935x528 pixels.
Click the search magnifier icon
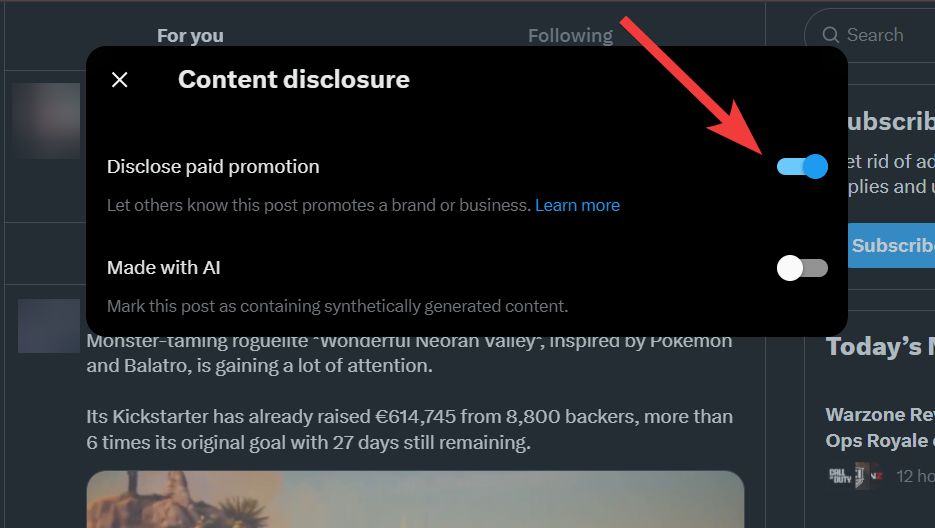coord(830,35)
